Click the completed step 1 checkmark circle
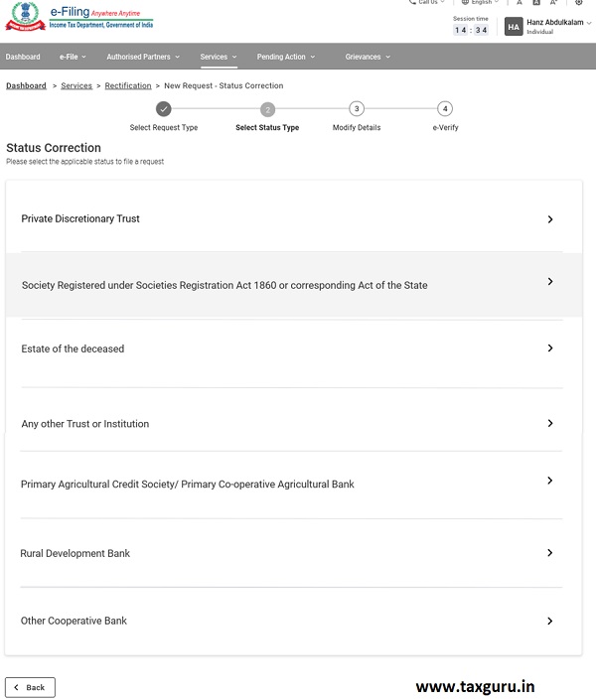 pyautogui.click(x=164, y=109)
